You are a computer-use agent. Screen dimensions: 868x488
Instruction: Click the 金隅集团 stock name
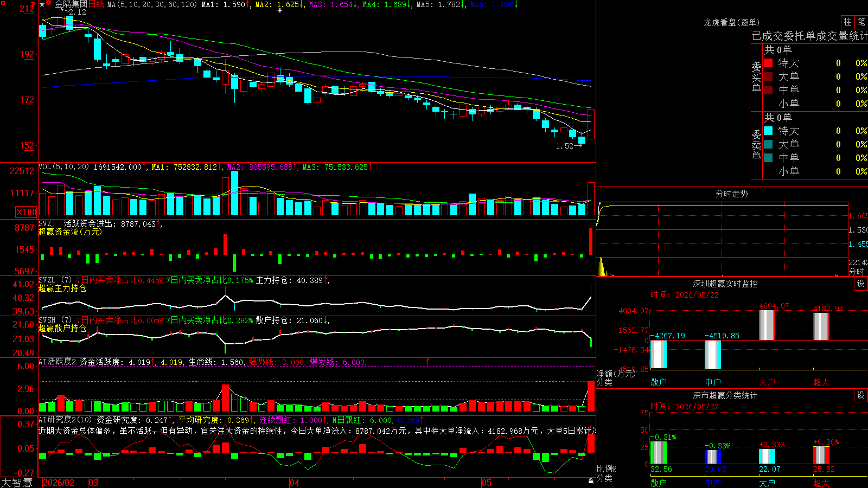click(x=71, y=4)
